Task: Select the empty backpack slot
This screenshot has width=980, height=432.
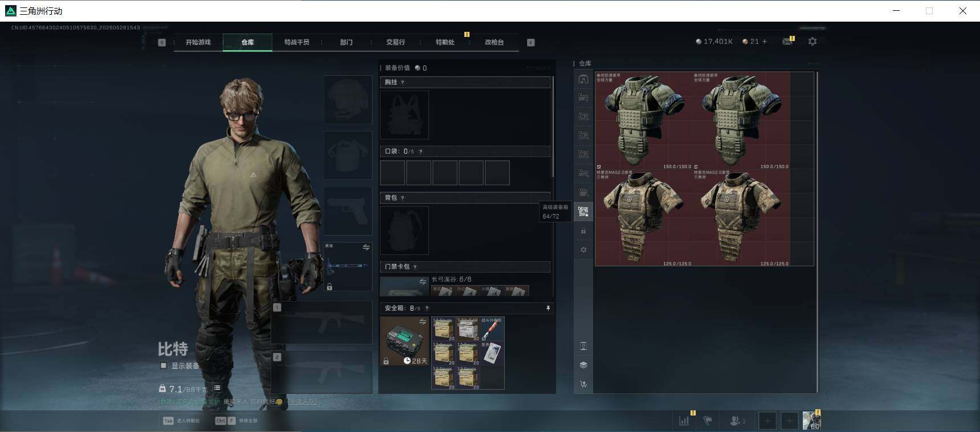Action: pos(405,230)
